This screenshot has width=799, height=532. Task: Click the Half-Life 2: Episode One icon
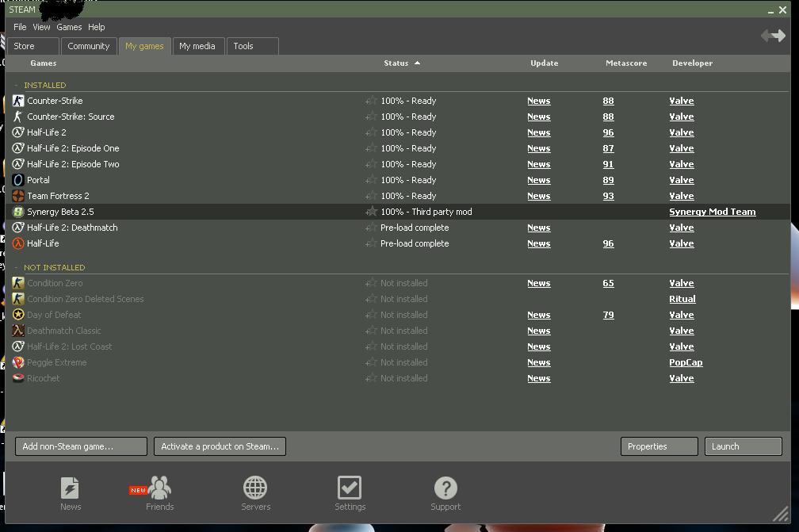pyautogui.click(x=17, y=148)
